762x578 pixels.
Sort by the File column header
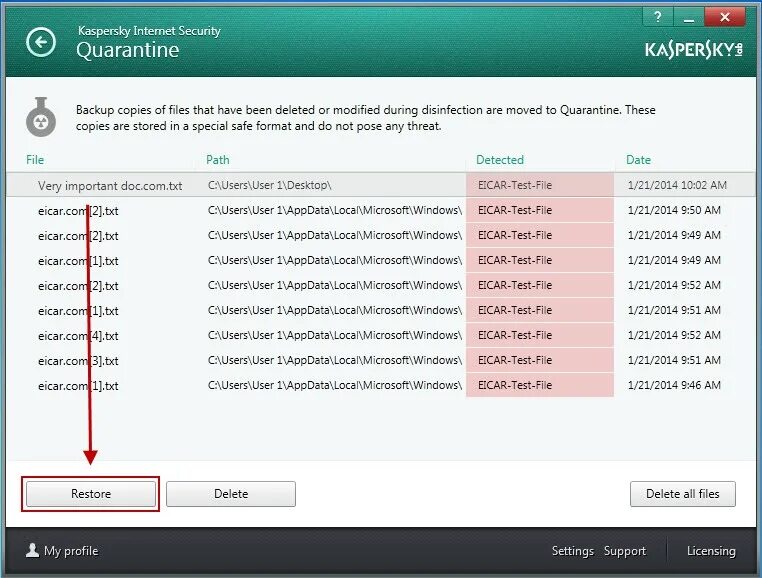click(35, 160)
